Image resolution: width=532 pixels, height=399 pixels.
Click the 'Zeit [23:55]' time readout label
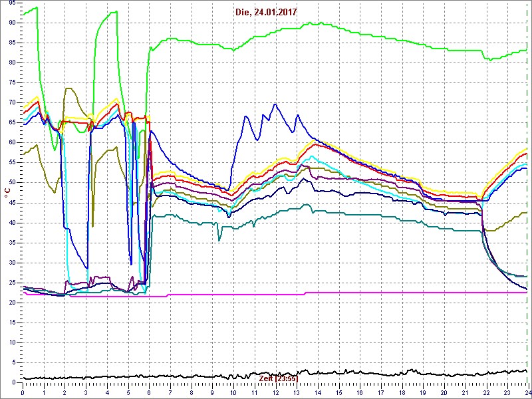tap(279, 378)
